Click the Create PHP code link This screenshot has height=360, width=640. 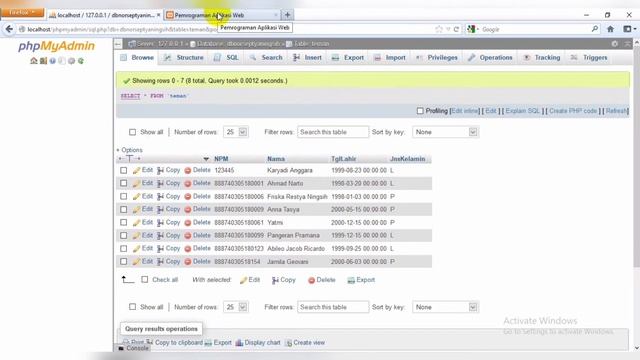click(x=573, y=111)
